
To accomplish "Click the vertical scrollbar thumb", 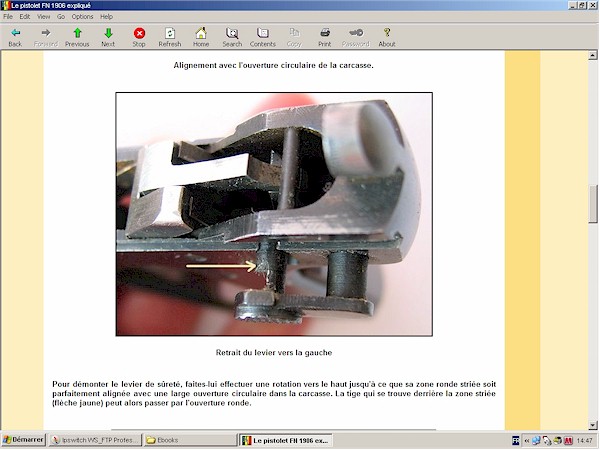I will (593, 203).
